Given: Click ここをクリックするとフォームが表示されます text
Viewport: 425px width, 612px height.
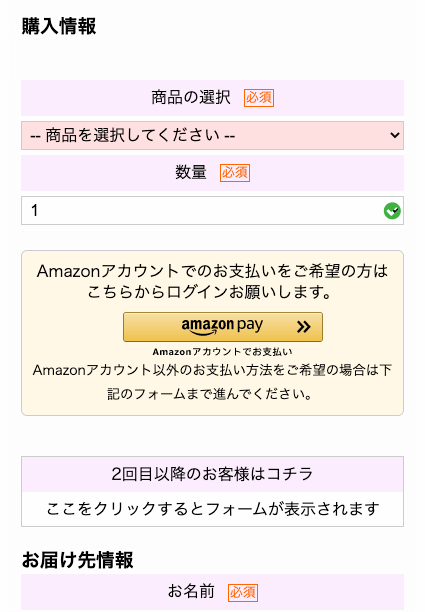Looking at the screenshot, I should click(x=212, y=509).
